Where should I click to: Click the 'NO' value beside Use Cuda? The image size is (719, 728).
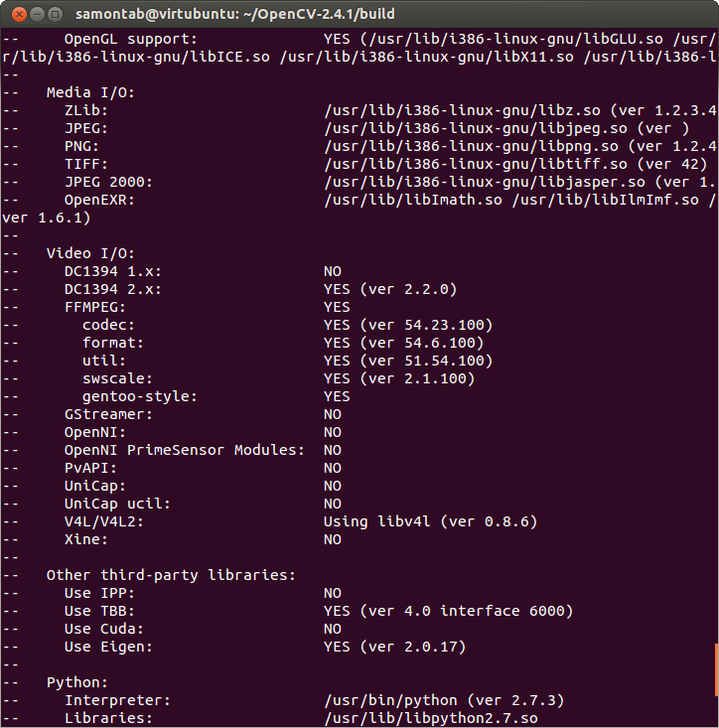(x=333, y=629)
